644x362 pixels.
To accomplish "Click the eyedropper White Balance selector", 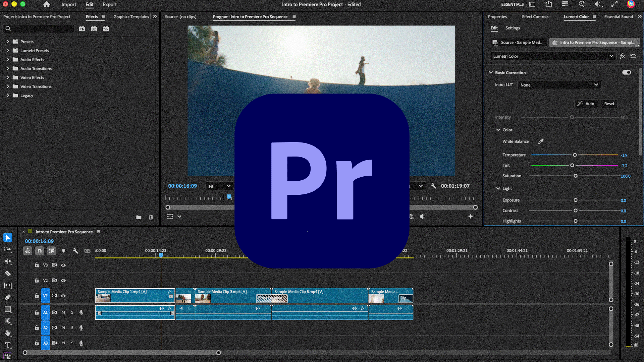I will point(541,141).
